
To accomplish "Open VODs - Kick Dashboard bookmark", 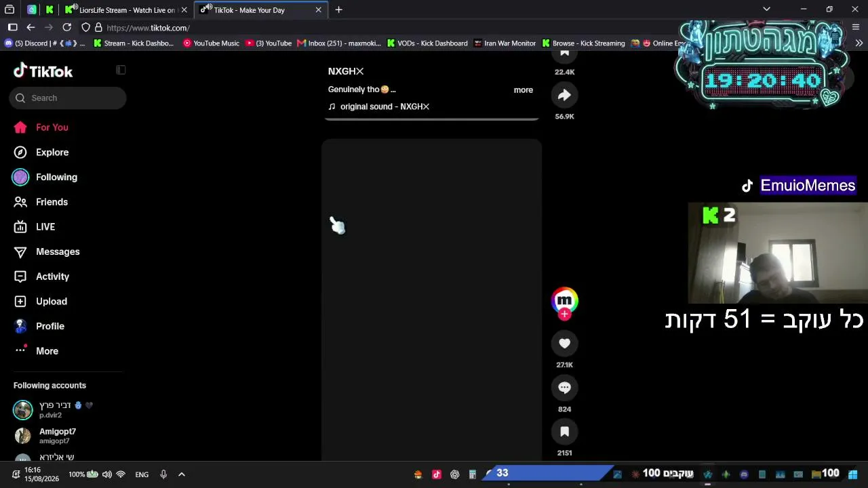I will coord(427,43).
